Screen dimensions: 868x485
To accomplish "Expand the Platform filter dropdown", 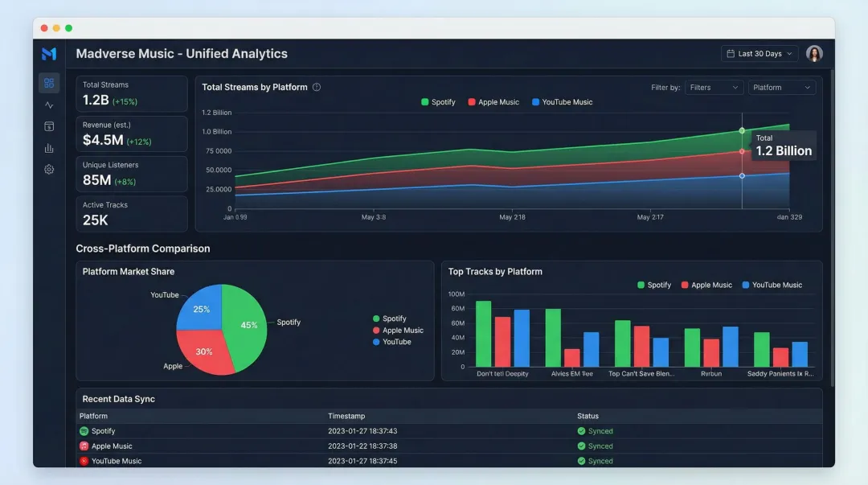I will coord(782,87).
